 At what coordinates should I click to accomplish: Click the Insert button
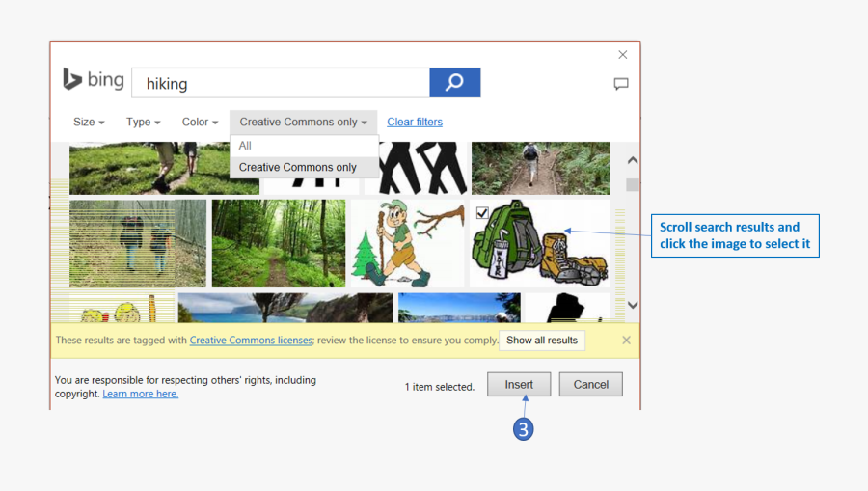pyautogui.click(x=519, y=384)
